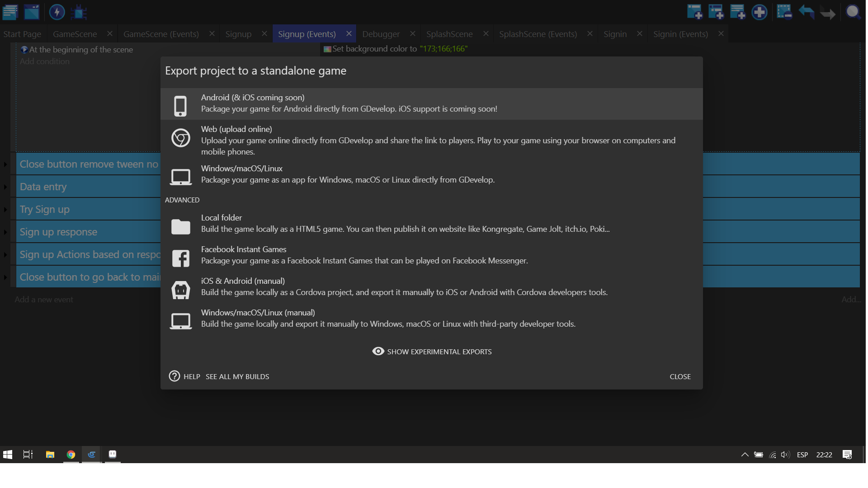Select the SplashScene (Events) tab
Viewport: 868px width, 488px height.
[538, 33]
